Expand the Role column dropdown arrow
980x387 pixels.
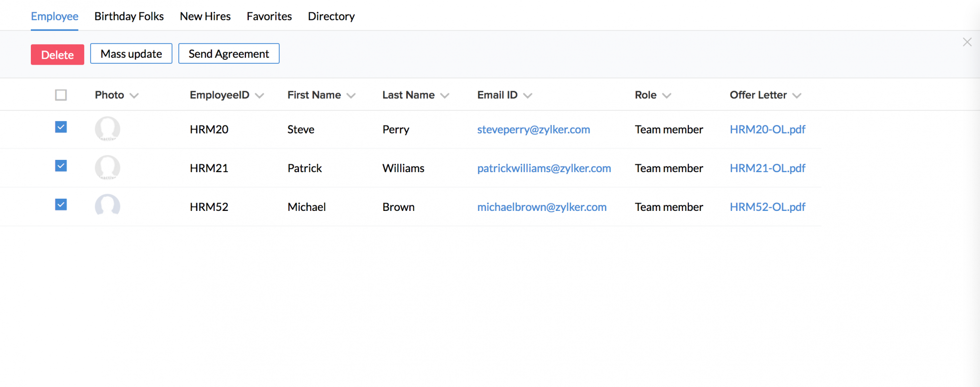coord(666,96)
